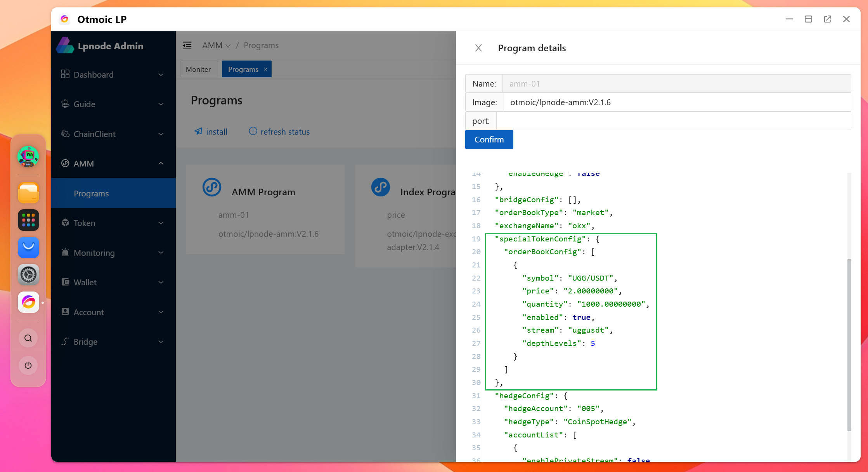Click the Token cube icon in sidebar

coord(65,223)
